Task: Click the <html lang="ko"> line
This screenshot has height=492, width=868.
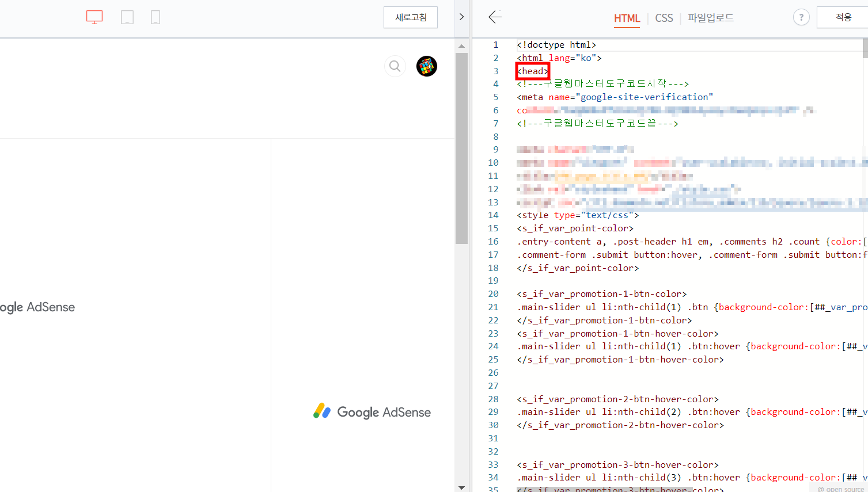Action: point(559,58)
